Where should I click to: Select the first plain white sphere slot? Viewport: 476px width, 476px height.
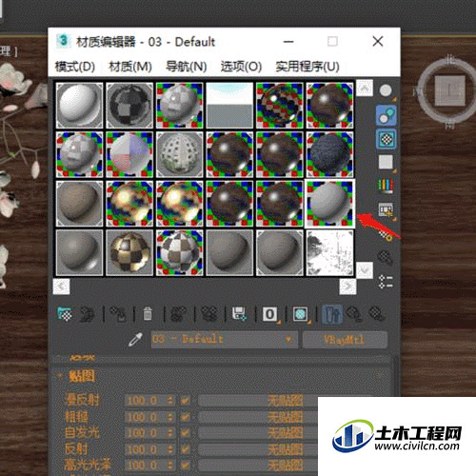(79, 106)
